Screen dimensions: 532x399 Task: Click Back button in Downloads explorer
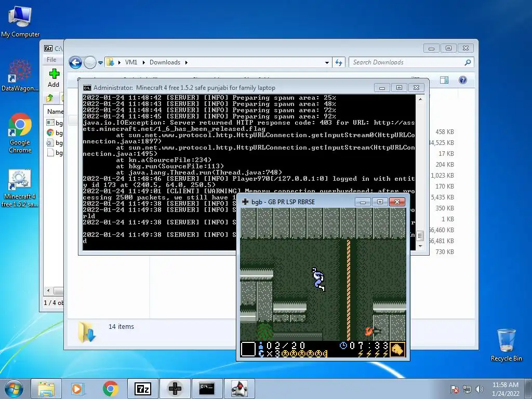pyautogui.click(x=75, y=62)
